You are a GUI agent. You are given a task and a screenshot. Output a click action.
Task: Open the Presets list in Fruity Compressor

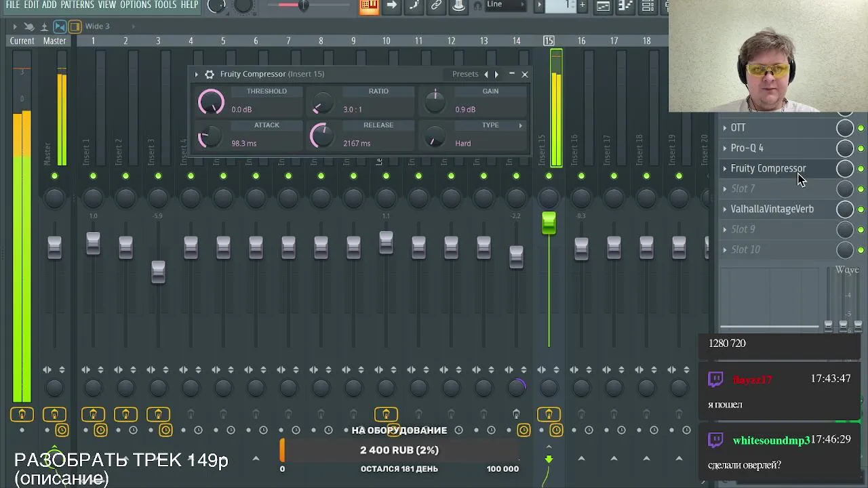coord(465,74)
